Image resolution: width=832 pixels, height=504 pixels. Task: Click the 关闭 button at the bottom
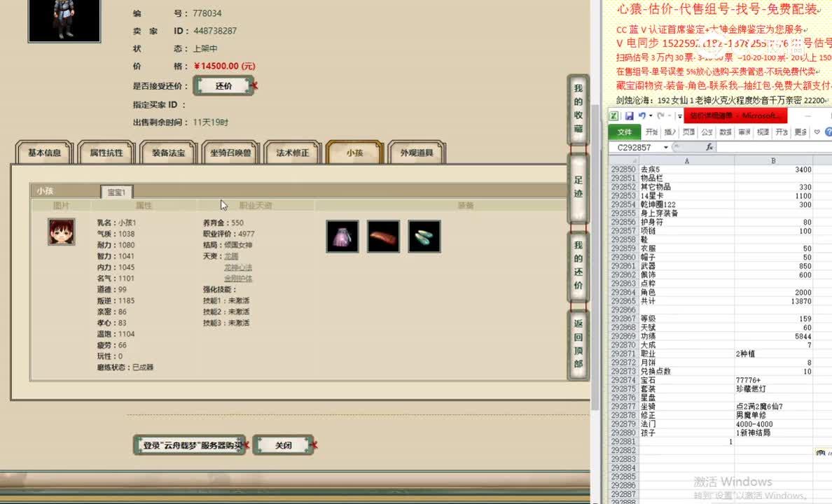284,444
